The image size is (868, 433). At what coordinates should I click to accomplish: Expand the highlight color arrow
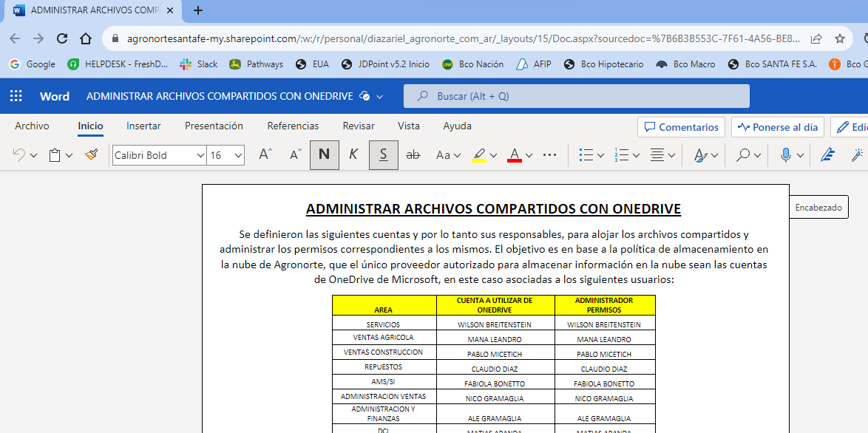[493, 156]
